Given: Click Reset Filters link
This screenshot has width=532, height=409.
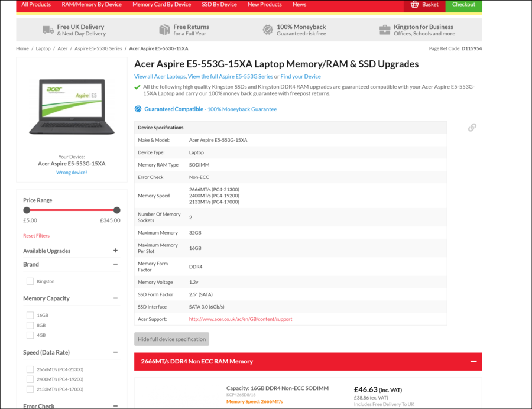Looking at the screenshot, I should [36, 236].
